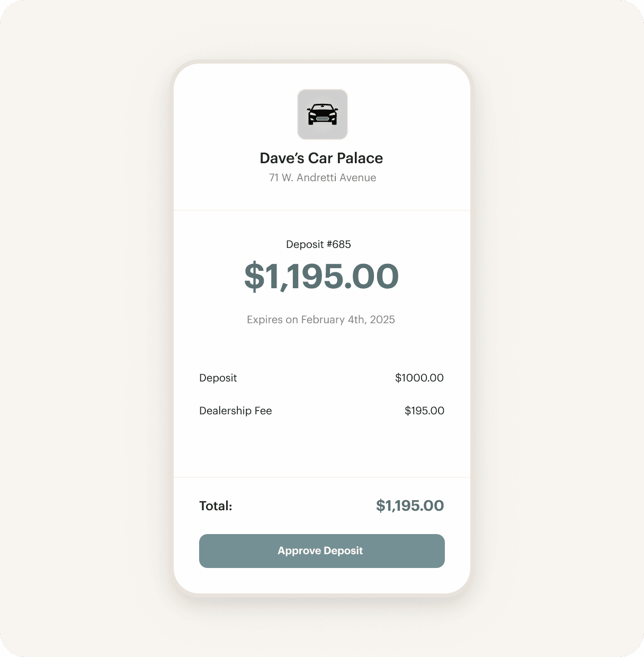Click the word Dave's in the title
Screen dimensions: 644x657
[282, 158]
